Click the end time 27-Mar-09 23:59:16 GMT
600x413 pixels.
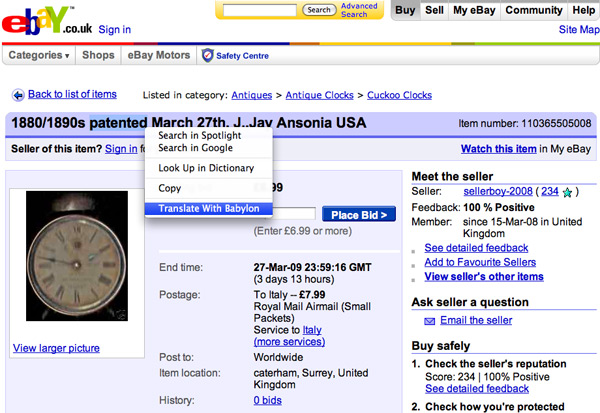point(312,267)
